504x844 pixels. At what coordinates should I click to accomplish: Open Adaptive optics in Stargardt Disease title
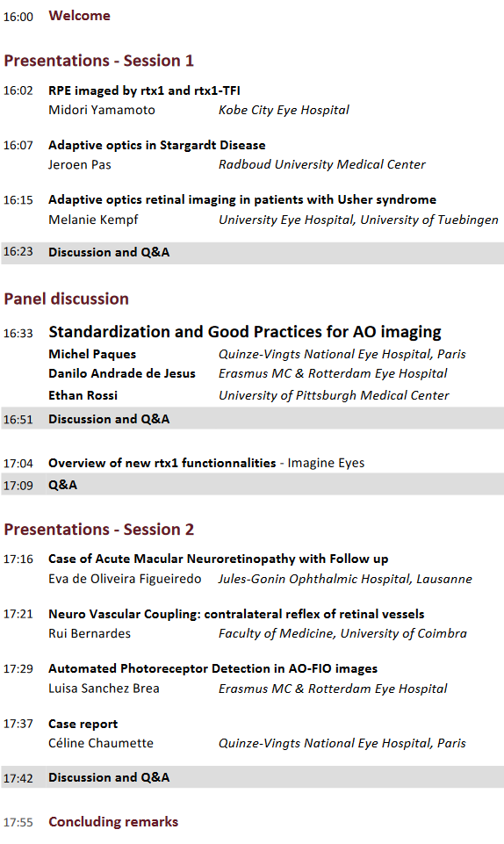tap(156, 145)
